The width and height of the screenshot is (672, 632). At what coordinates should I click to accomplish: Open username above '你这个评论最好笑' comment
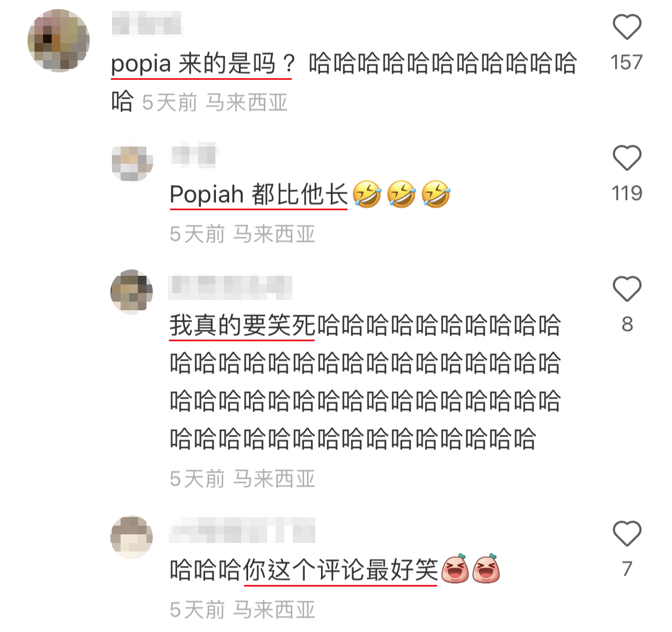tap(242, 531)
